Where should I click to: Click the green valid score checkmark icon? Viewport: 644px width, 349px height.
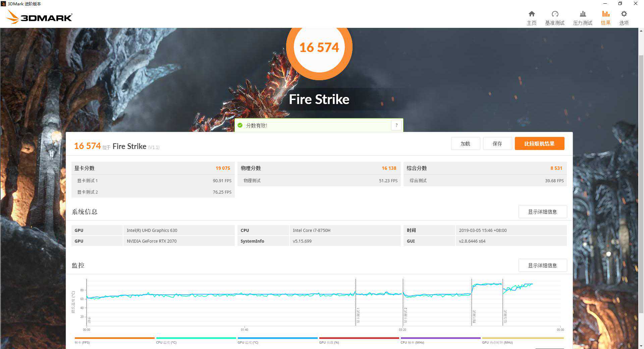(240, 125)
